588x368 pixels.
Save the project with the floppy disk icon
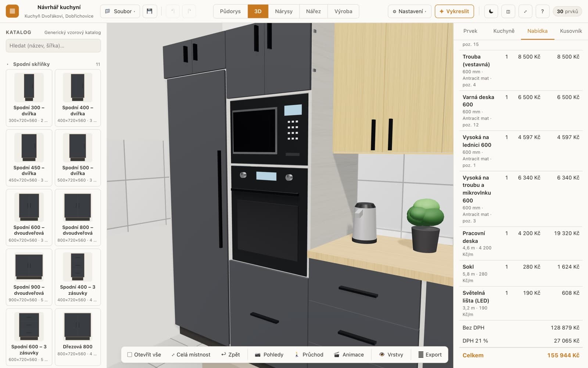[150, 11]
